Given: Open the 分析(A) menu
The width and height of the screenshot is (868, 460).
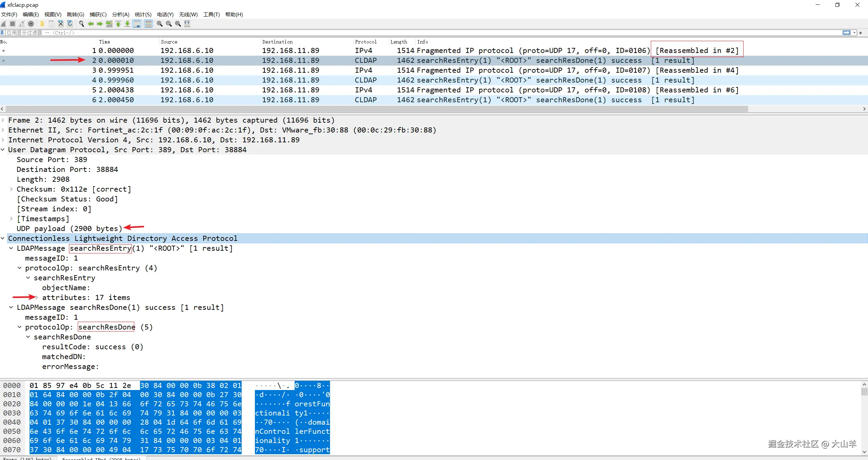Looking at the screenshot, I should [121, 14].
